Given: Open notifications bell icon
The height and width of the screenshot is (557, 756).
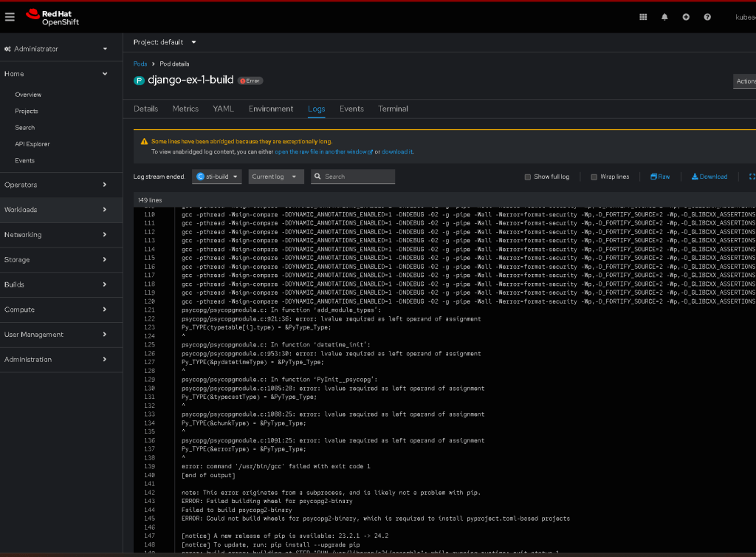Looking at the screenshot, I should click(x=664, y=17).
